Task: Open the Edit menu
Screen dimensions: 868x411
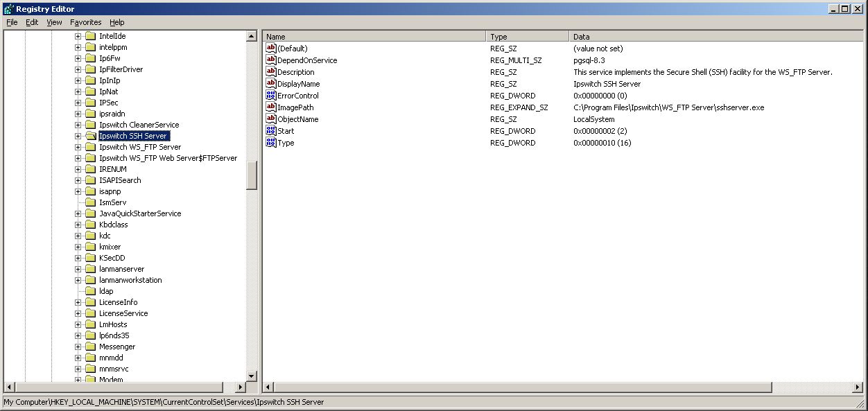Action: [31, 22]
